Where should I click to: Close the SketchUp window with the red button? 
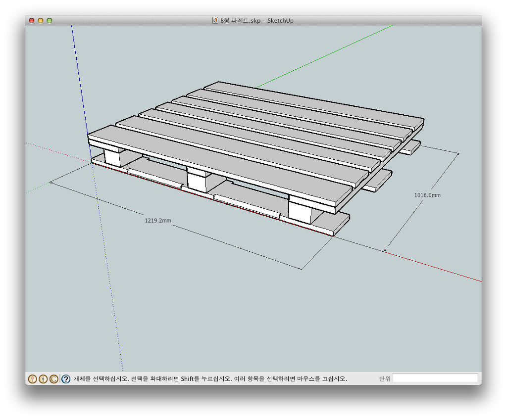[32, 20]
